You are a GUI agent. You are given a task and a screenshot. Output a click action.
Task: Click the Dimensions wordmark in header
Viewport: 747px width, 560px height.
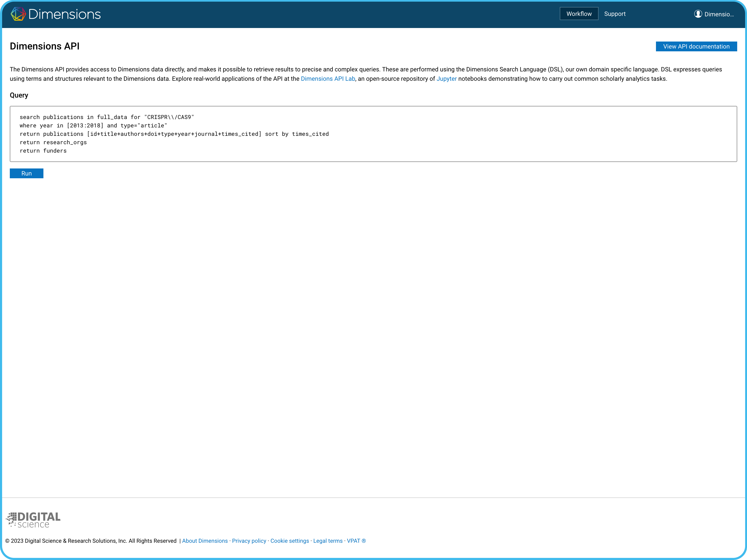pos(64,14)
